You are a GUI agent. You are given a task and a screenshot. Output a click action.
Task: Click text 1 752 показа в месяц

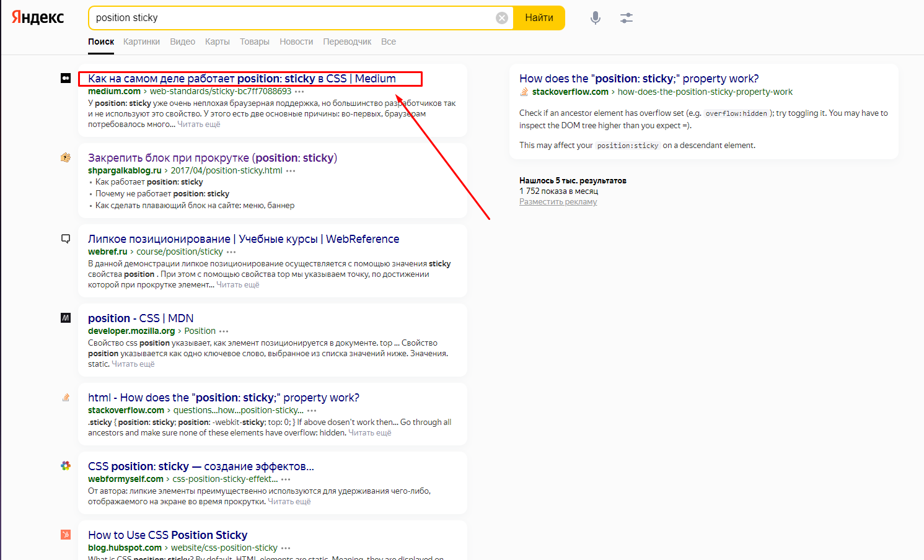[558, 191]
